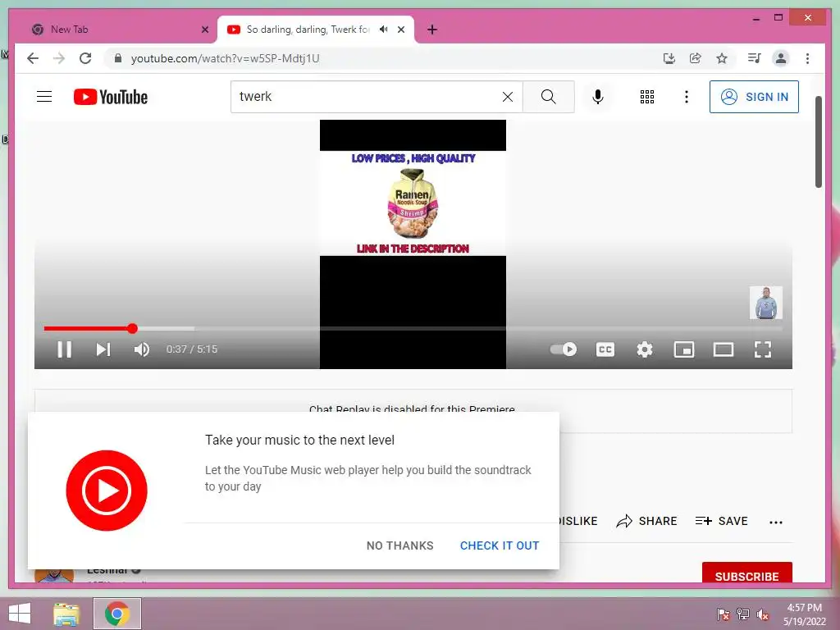Close the YouTube tab
Viewport: 840px width, 630px height.
[401, 30]
